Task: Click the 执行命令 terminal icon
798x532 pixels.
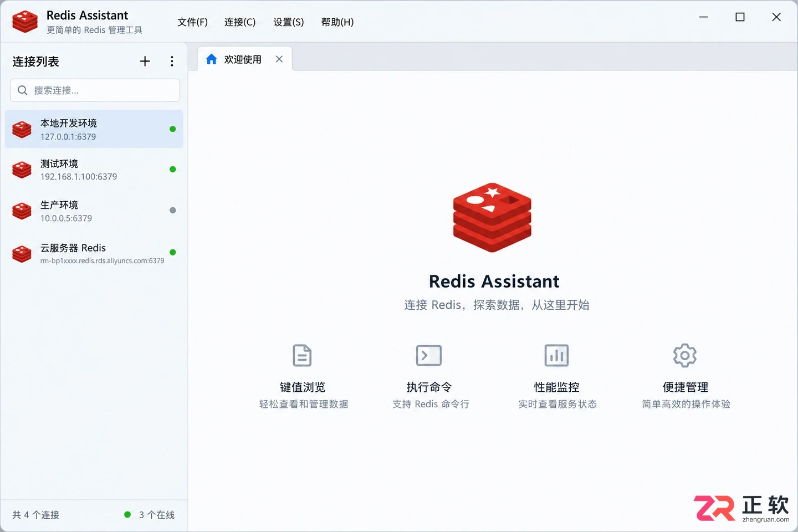Action: (x=428, y=355)
